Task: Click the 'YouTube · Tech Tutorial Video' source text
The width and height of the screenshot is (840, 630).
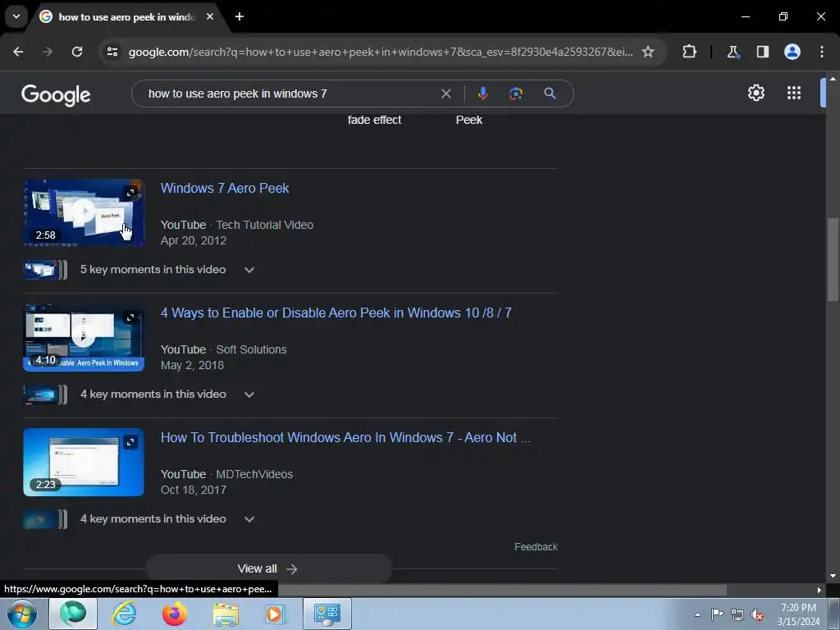Action: (237, 225)
